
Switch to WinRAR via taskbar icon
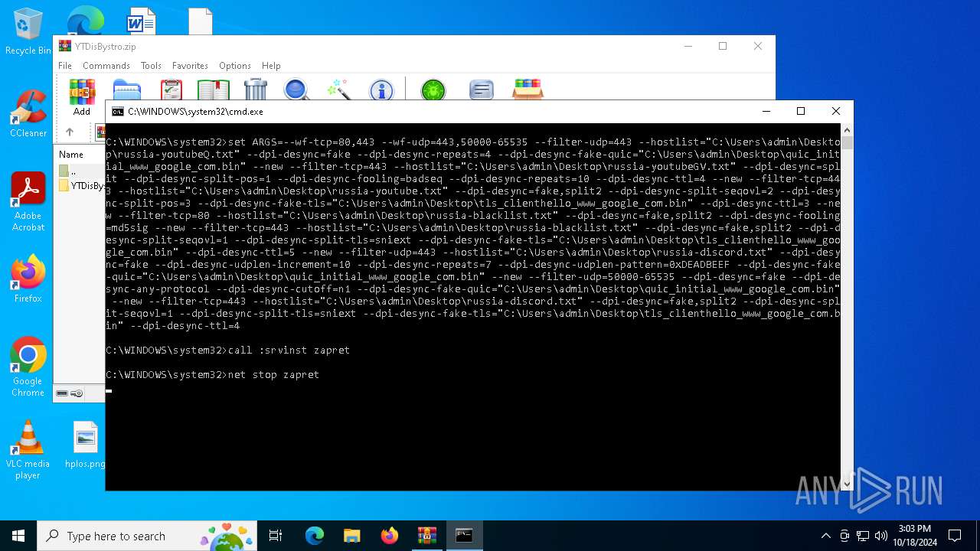tap(426, 536)
